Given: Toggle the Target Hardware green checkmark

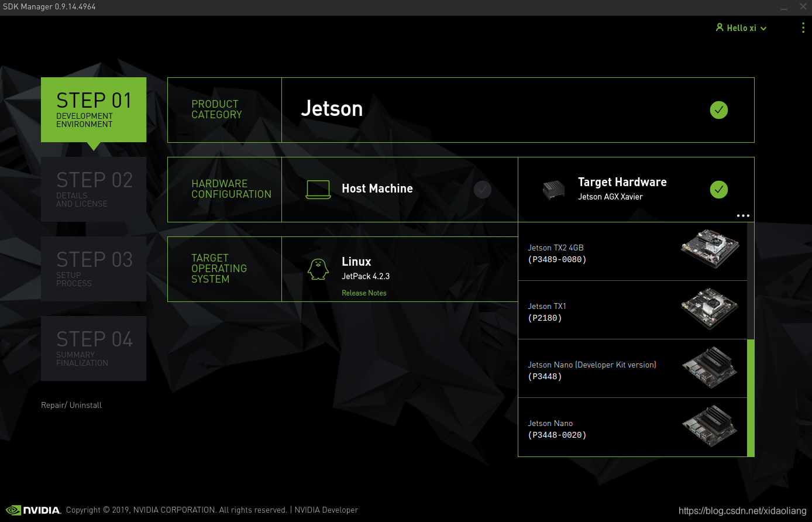Looking at the screenshot, I should tap(719, 189).
